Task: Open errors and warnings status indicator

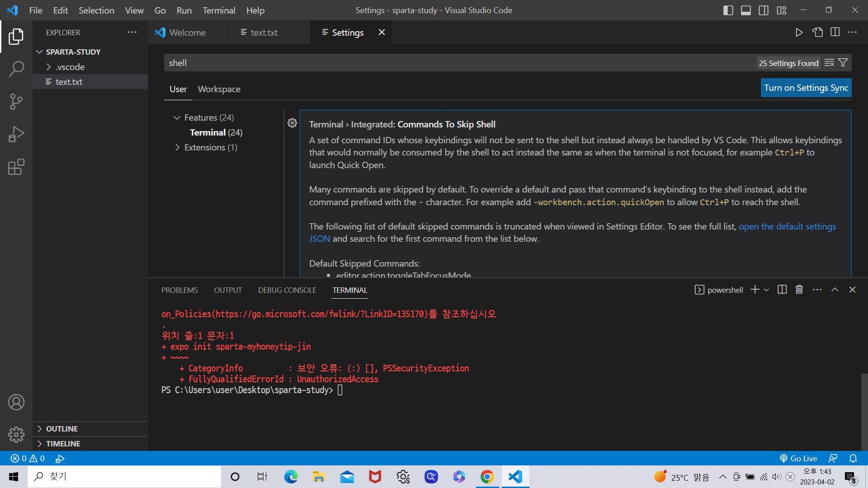Action: tap(28, 458)
